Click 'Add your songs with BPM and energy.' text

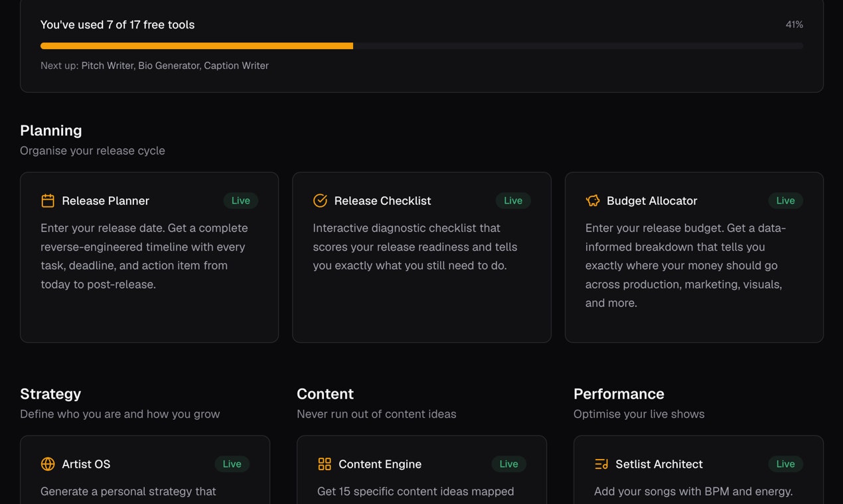(694, 491)
